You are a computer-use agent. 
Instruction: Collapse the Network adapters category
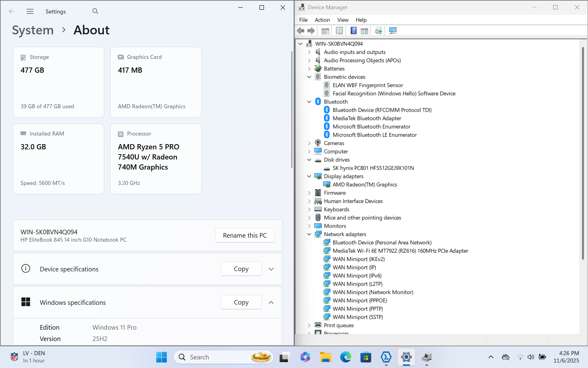point(309,234)
